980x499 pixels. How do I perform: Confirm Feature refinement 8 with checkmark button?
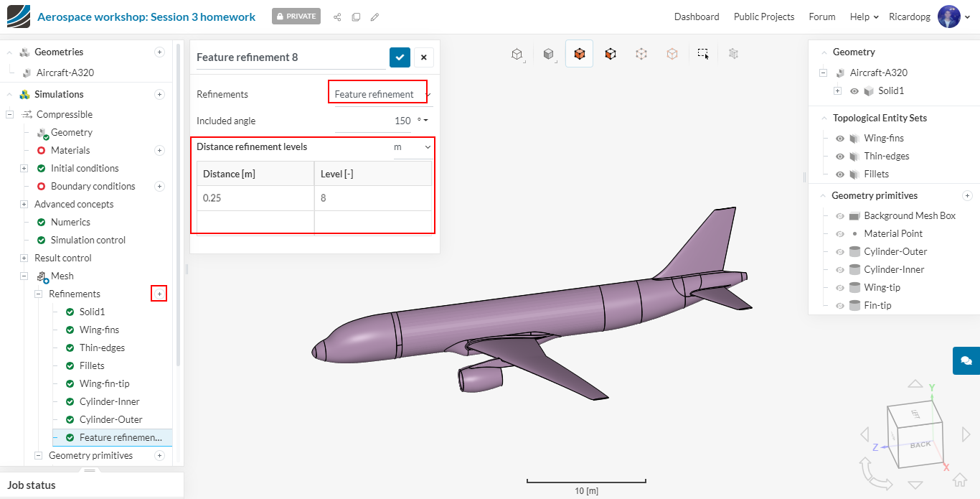tap(400, 57)
